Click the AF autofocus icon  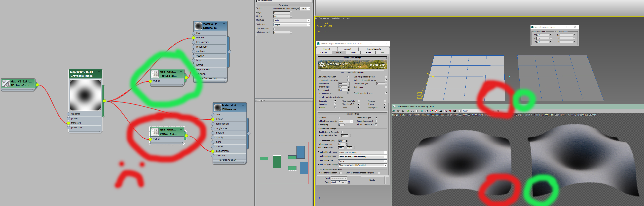427,111
